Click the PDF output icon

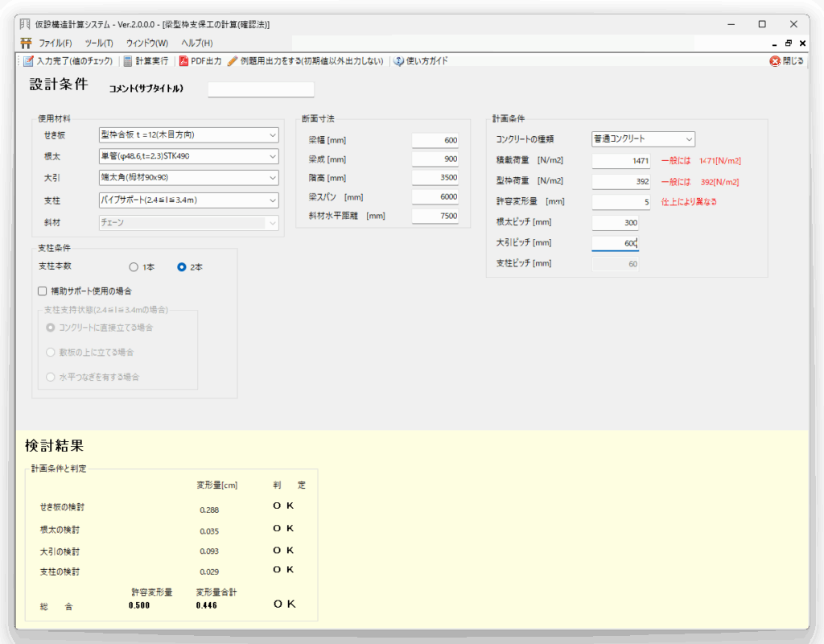pos(183,61)
